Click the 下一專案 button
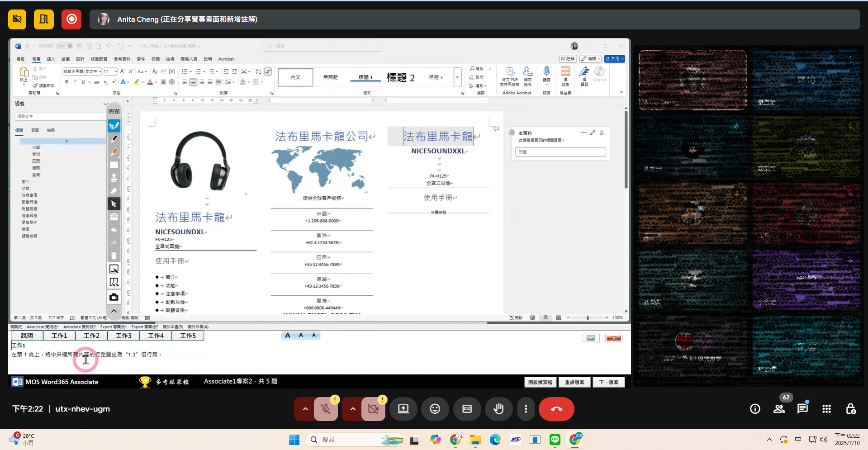The image size is (868, 450). coord(608,382)
